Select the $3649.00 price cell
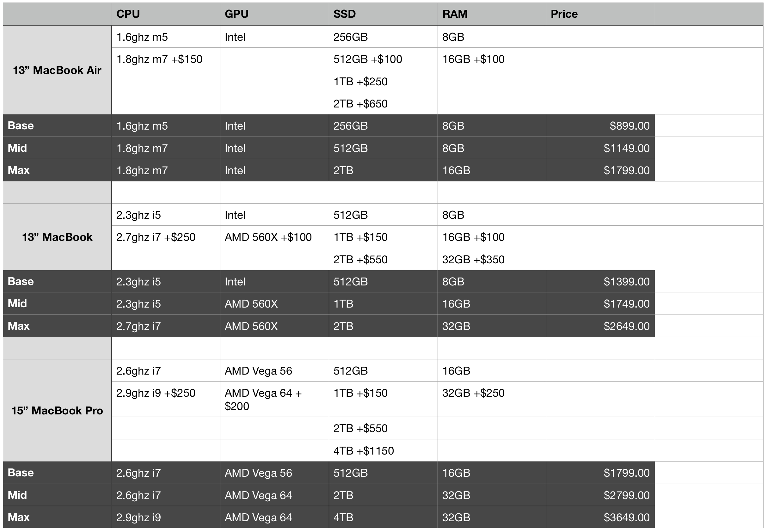The image size is (767, 532). click(600, 517)
